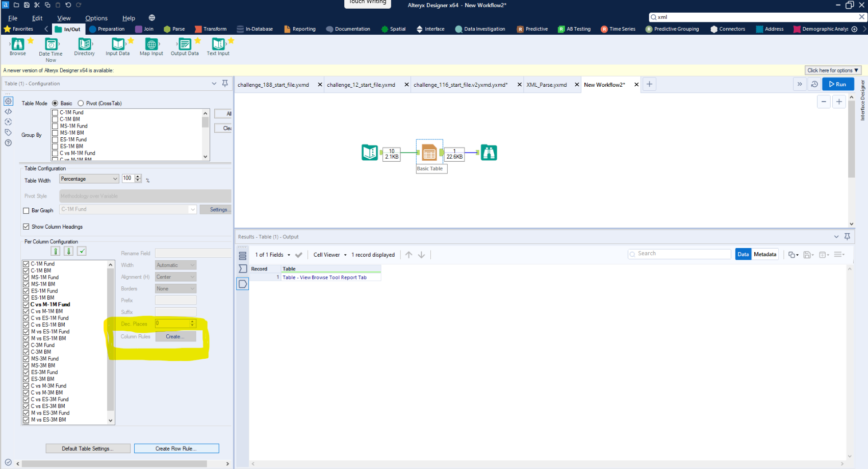This screenshot has height=469, width=868.
Task: Switch to the XML_Parse.yxmd workflow tab
Action: pyautogui.click(x=546, y=84)
